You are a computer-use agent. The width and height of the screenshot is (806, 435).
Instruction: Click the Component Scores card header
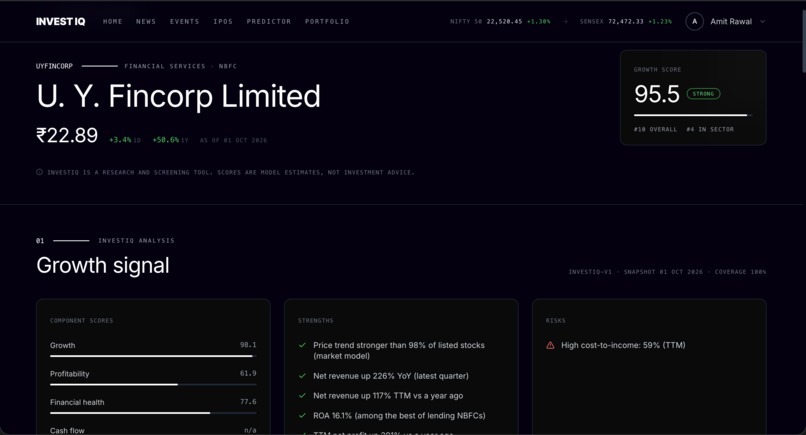[x=81, y=320]
